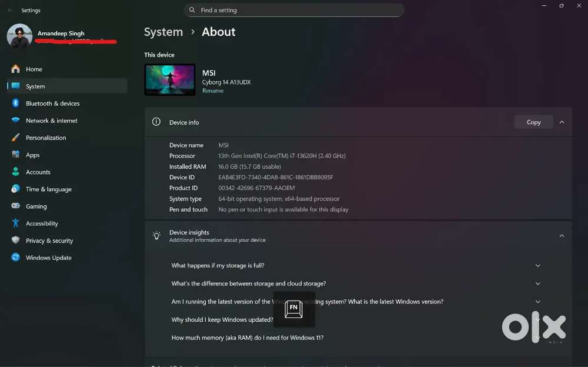Open Accounts via its person icon
The width and height of the screenshot is (588, 367).
[15, 172]
